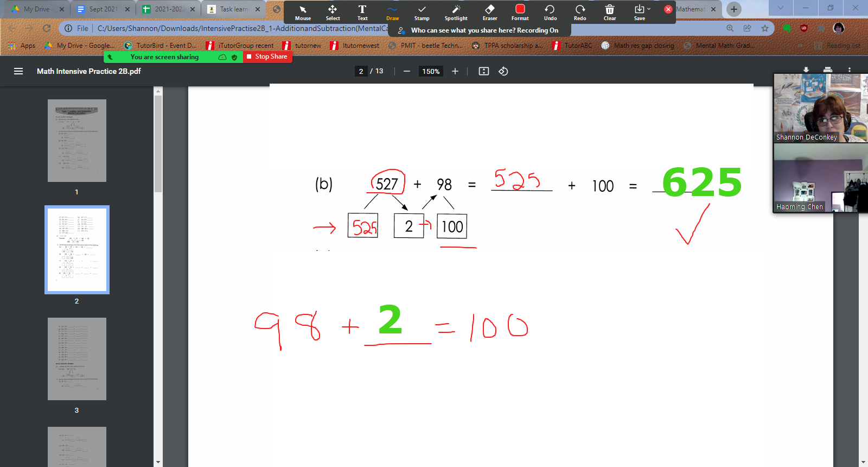Screen dimensions: 868x467
Task: Open page 2 thumbnail
Action: click(77, 250)
